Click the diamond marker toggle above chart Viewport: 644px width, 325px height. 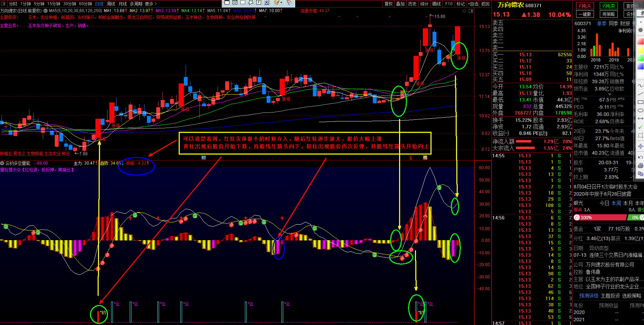click(465, 11)
